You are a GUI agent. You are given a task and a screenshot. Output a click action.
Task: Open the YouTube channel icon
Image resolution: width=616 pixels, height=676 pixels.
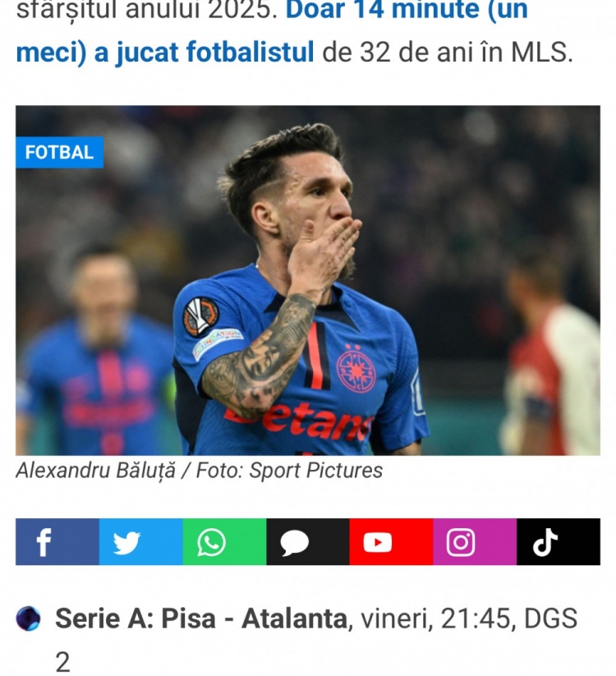[392, 541]
